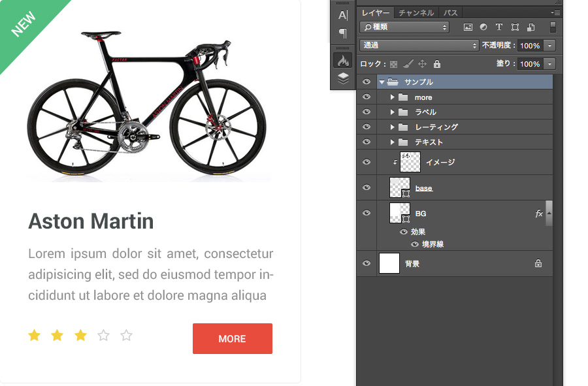Screen dimensions: 588x386
Task: Click the fourth empty rating star
Action: pos(103,335)
